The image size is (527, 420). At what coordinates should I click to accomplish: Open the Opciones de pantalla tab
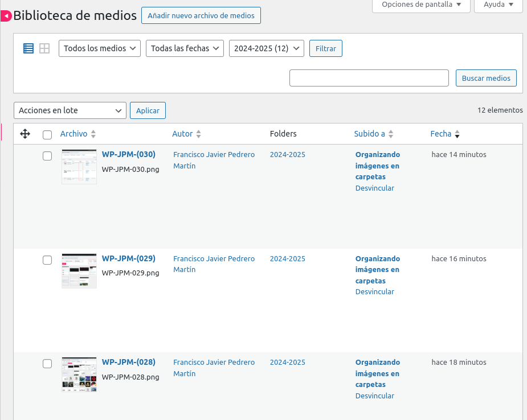421,5
